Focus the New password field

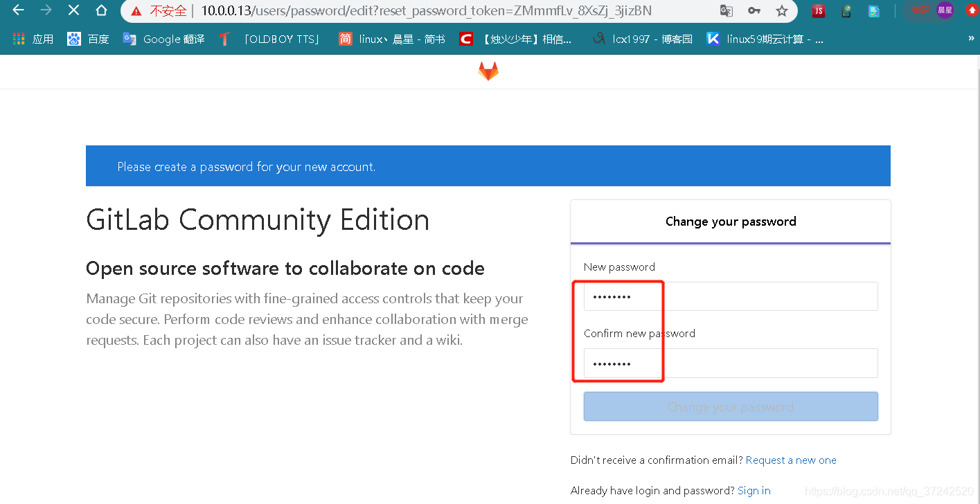[731, 296]
